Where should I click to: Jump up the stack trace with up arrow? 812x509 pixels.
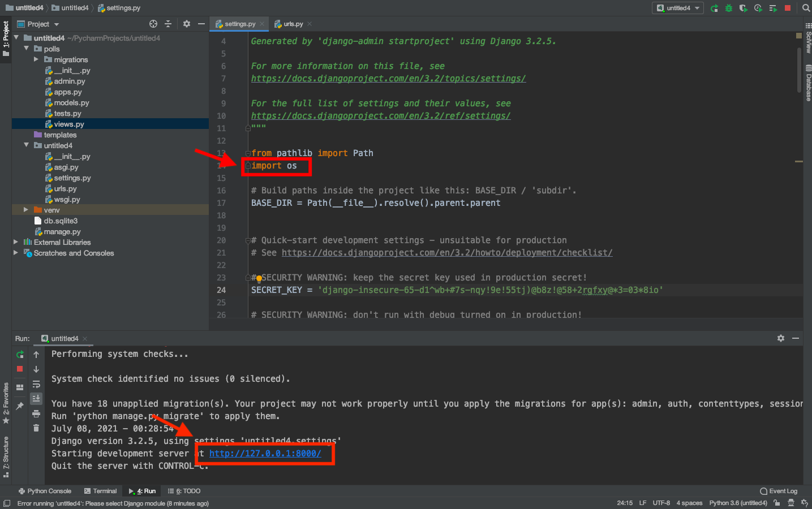(x=36, y=355)
